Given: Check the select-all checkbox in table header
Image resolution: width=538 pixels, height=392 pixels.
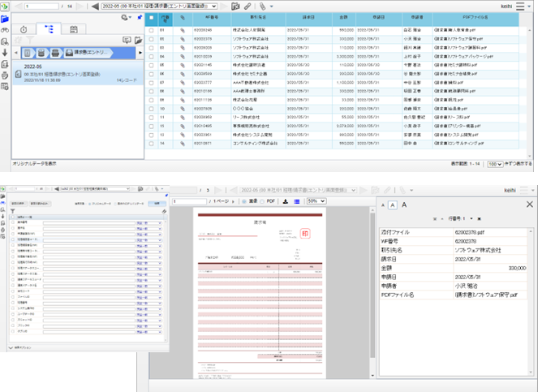Looking at the screenshot, I should click(x=150, y=17).
